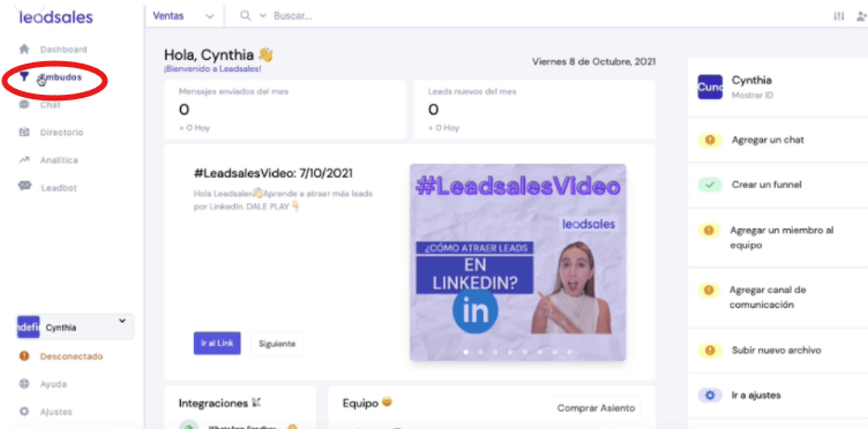The width and height of the screenshot is (868, 429).
Task: Open the Chat bubble icon
Action: tap(24, 105)
